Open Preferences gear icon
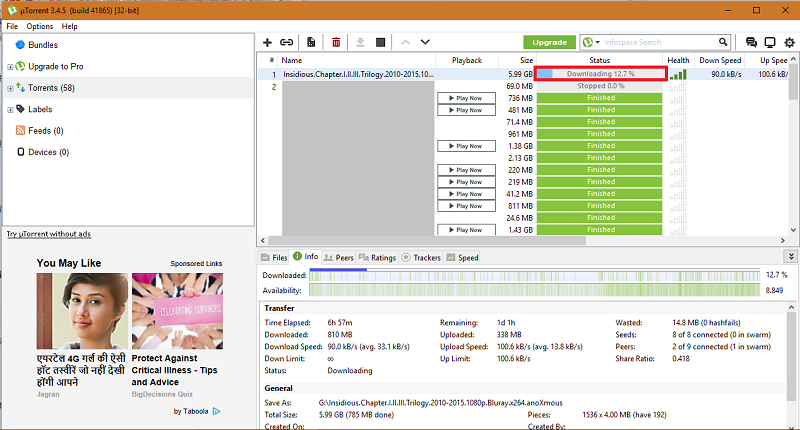This screenshot has width=800, height=430. (789, 42)
